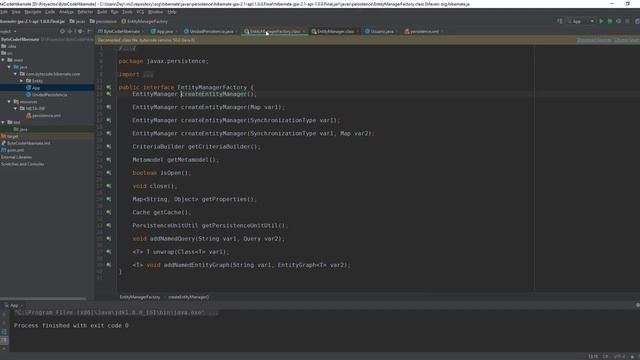Collapse the main folder in project tree
640x360 pixels.
point(3,60)
